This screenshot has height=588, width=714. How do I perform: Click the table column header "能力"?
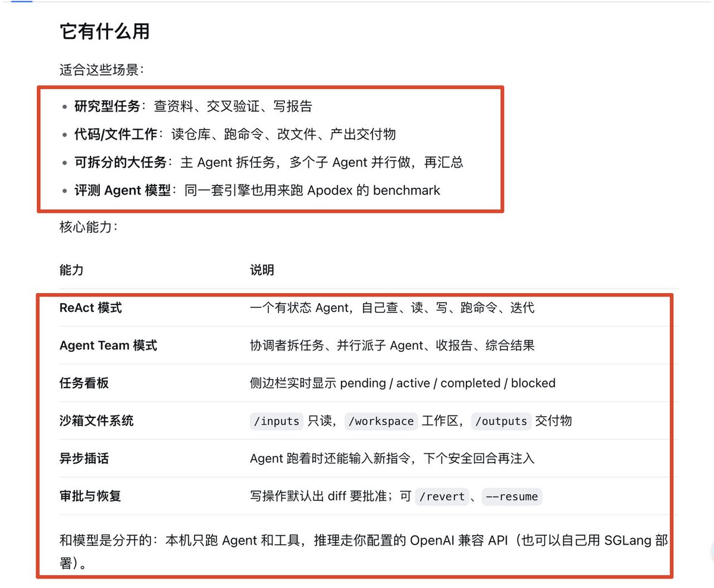point(71,271)
